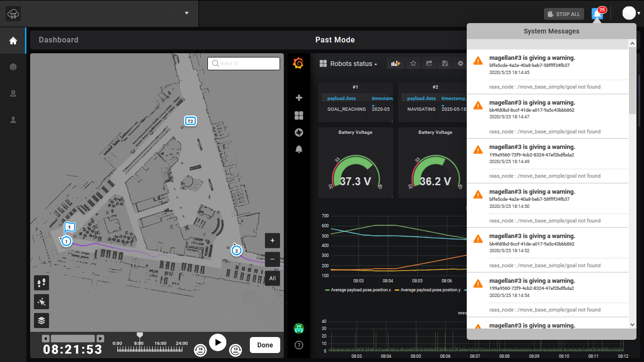Toggle Average payload.pose.position.x legend
This screenshot has height=362, width=644.
(x=358, y=290)
